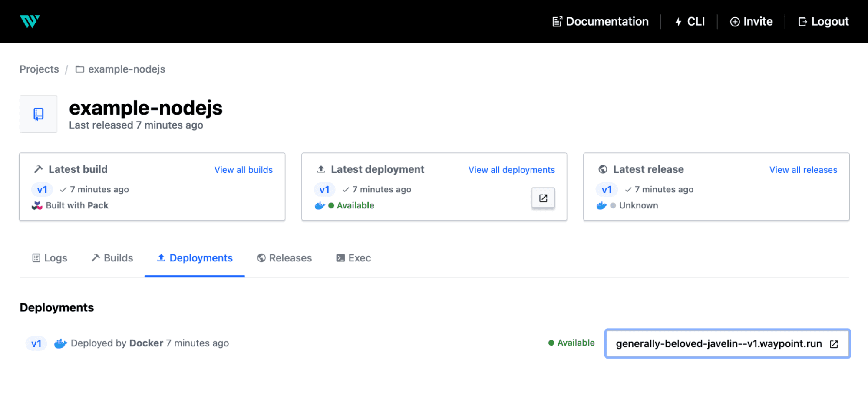Open generally-beloved-javelin waypoint.run URL button
868x409 pixels.
click(727, 344)
